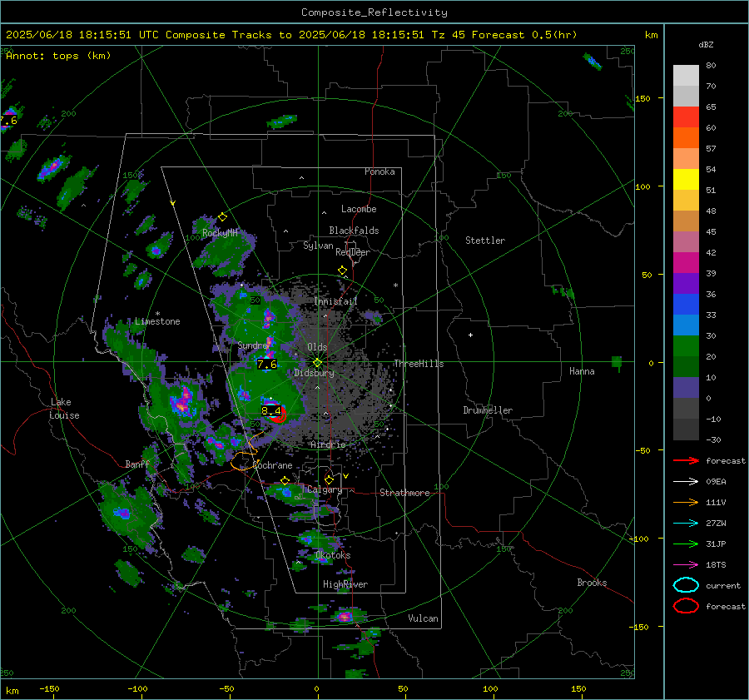Select the ThreeHills label
Screen dimensions: 749x700
(x=419, y=364)
